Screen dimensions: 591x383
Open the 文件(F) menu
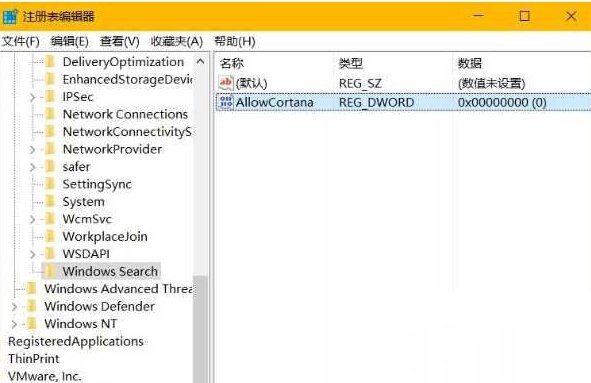21,41
